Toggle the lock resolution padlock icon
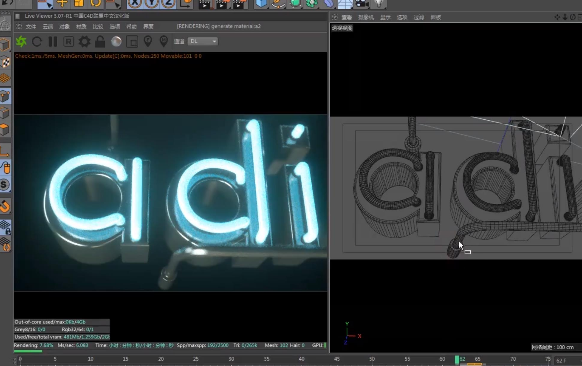Screen dimensions: 582x366 tap(100, 41)
